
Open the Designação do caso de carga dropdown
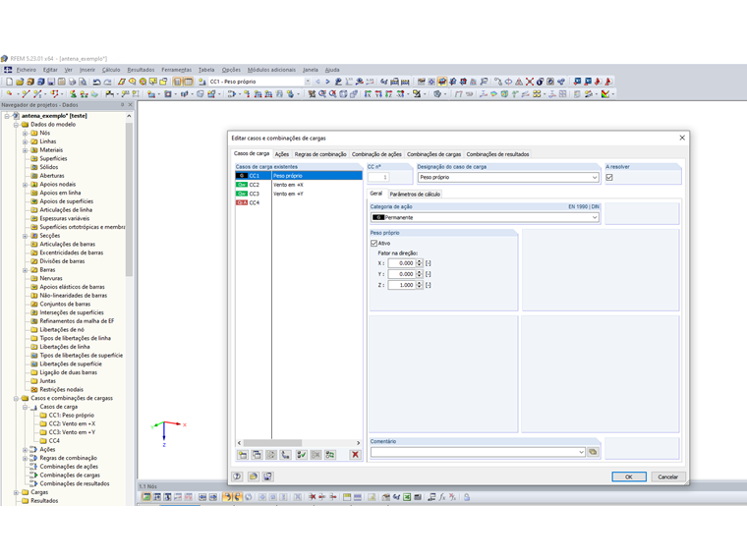[x=595, y=177]
